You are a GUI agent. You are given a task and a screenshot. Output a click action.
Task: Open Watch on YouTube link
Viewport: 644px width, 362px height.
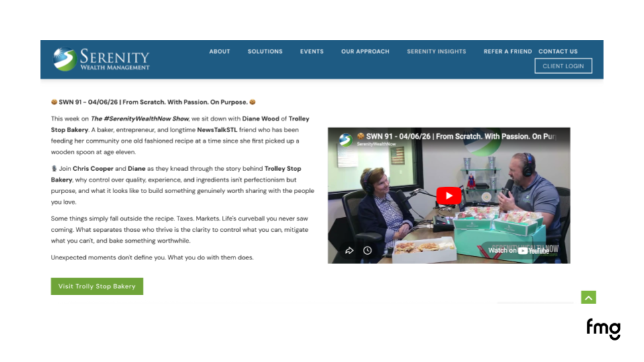(519, 250)
